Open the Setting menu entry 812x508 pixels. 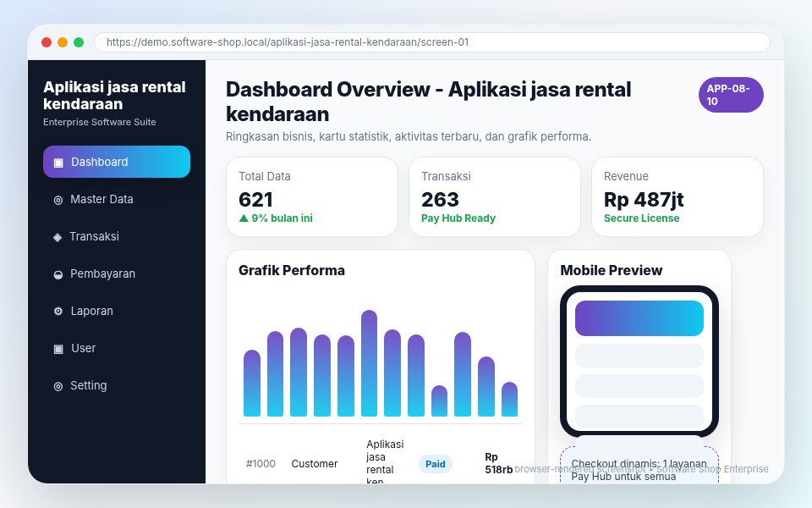pos(117,386)
